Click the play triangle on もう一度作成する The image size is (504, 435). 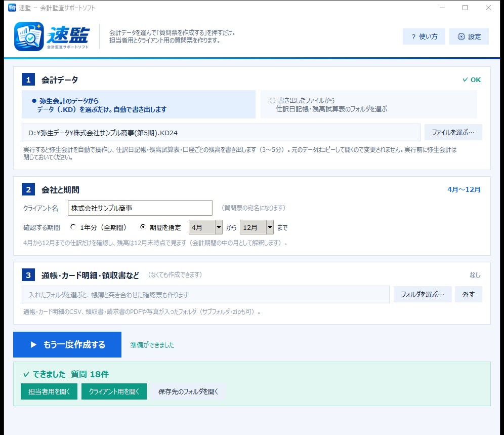(x=33, y=344)
